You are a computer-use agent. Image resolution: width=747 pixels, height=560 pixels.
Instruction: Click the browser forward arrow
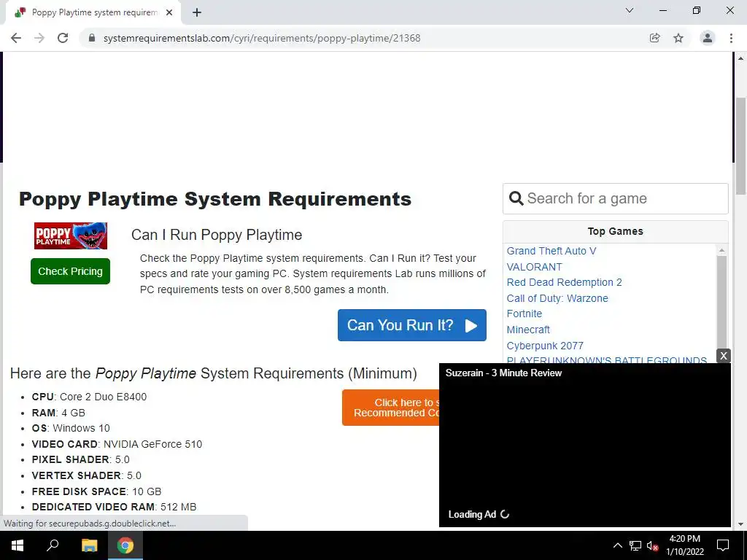click(39, 38)
